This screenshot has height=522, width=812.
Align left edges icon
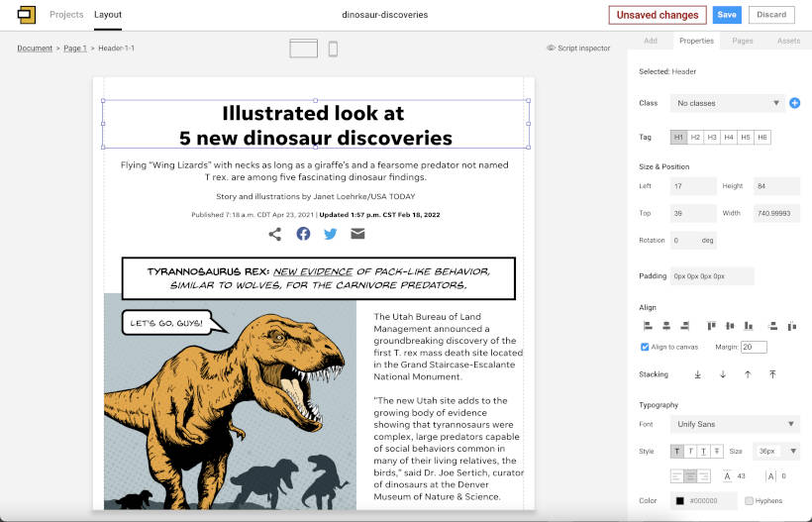point(648,326)
